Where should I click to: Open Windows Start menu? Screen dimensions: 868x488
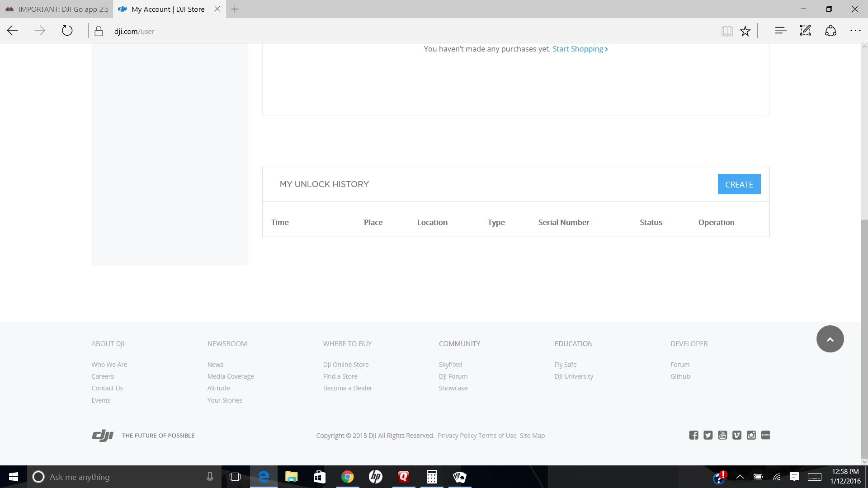14,477
